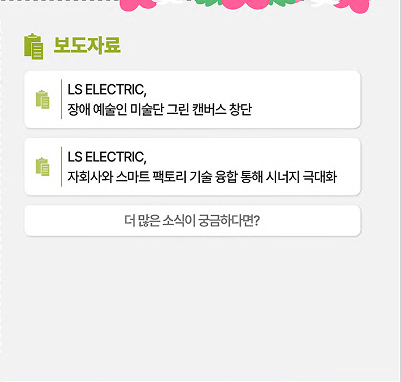
Task: Click clipboard icon in the 그린 캔버스 창단 card
Action: tap(43, 99)
